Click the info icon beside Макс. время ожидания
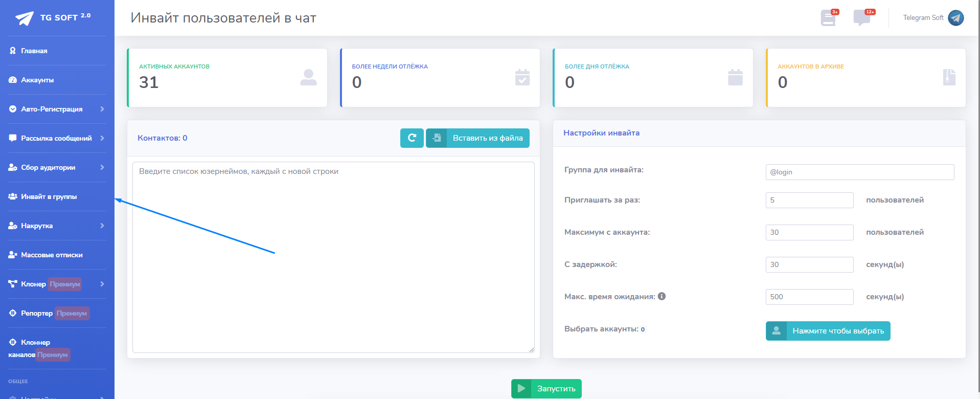The image size is (980, 399). (662, 296)
